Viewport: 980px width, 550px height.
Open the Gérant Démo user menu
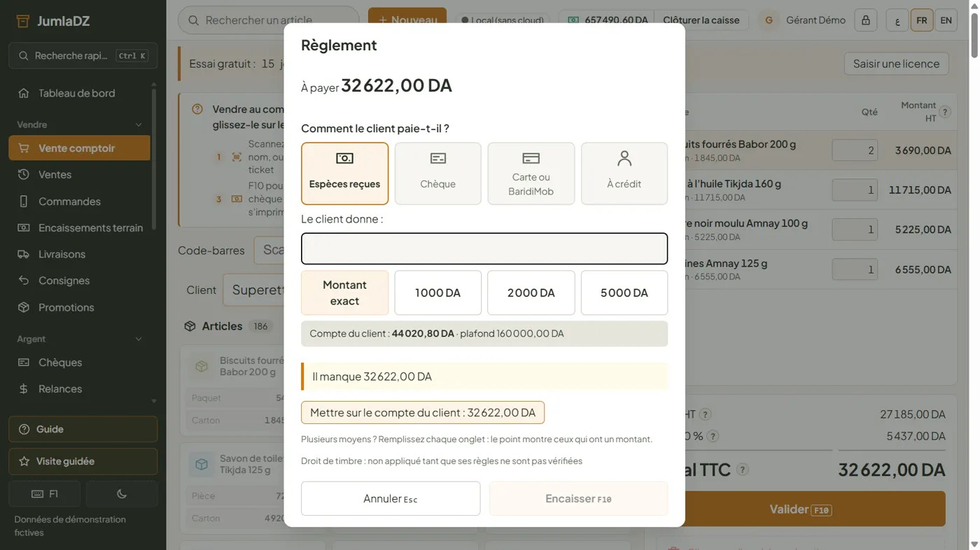pos(803,20)
